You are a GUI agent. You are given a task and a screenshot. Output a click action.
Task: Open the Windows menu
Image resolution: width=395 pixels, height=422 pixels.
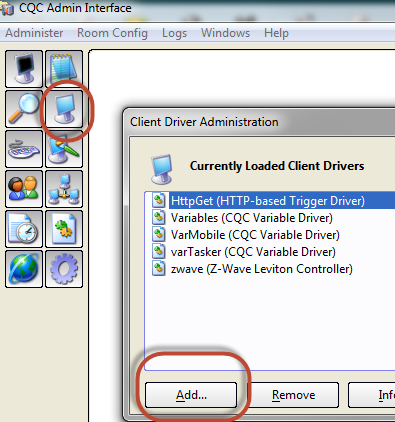225,33
